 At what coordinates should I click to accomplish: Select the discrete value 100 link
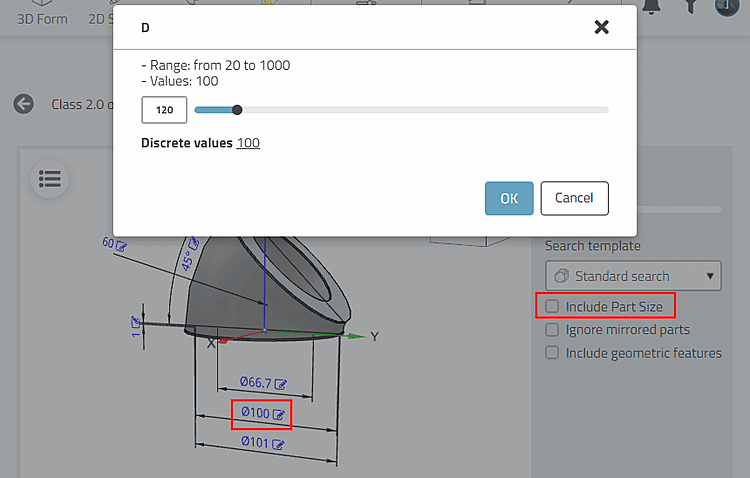tap(248, 143)
